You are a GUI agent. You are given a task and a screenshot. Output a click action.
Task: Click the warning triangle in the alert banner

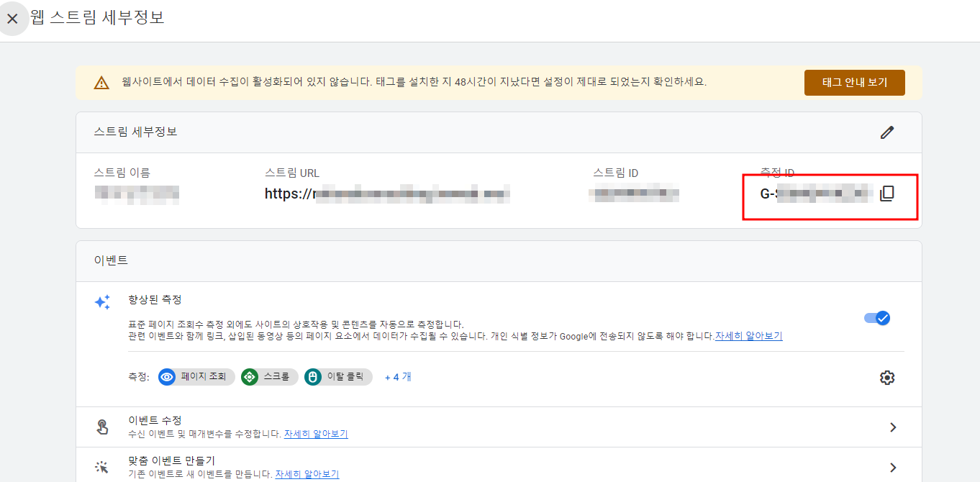(100, 82)
